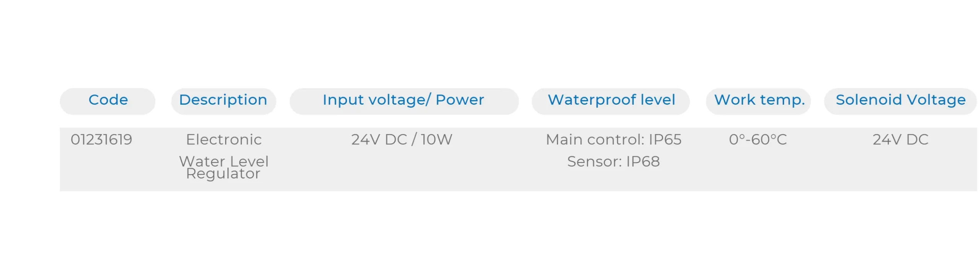
Task: Click the Input voltage/ Power header
Action: (403, 100)
